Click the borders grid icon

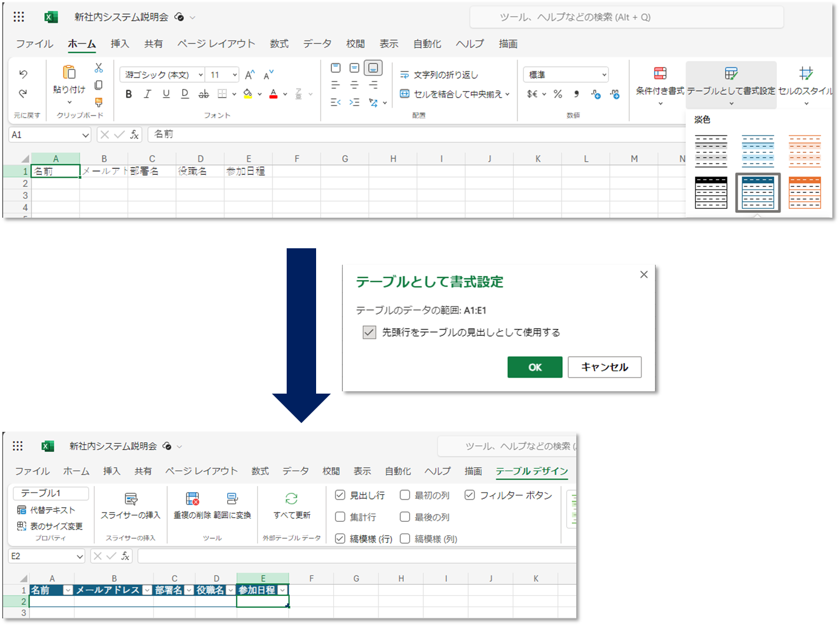222,94
